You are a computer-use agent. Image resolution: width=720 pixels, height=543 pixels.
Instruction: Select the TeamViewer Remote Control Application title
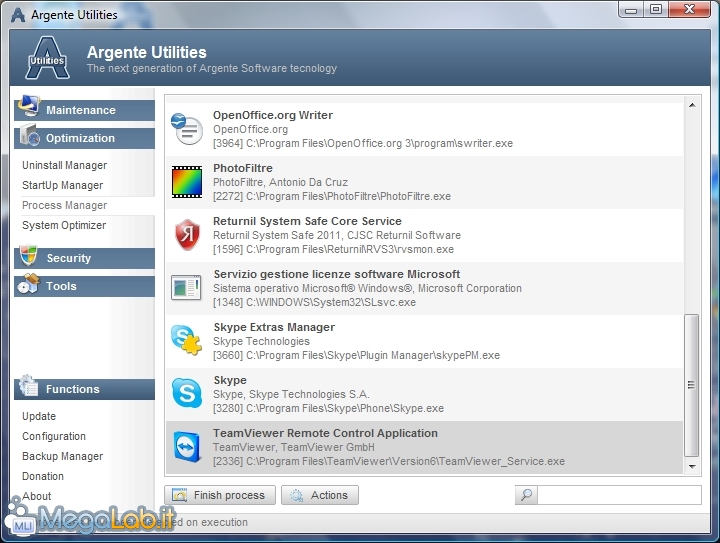pos(325,433)
